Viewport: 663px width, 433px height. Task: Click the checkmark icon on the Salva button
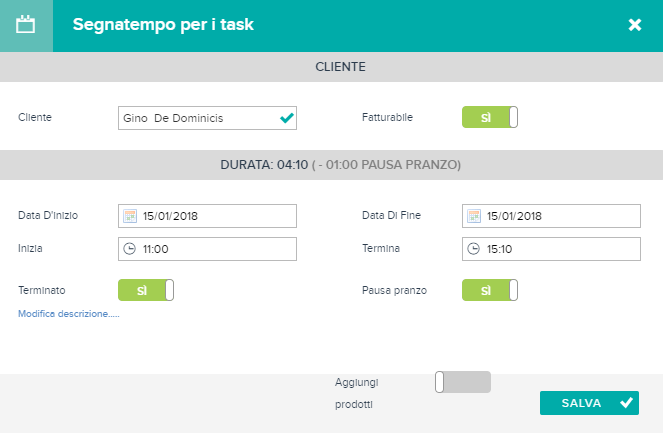point(626,403)
